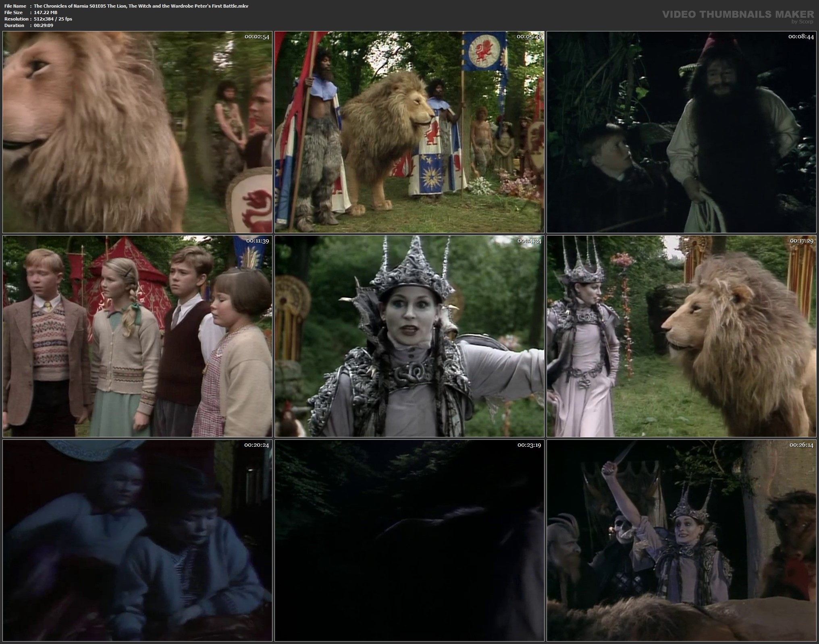Click the lion with banners thumbnail at 00:05:49

409,132
